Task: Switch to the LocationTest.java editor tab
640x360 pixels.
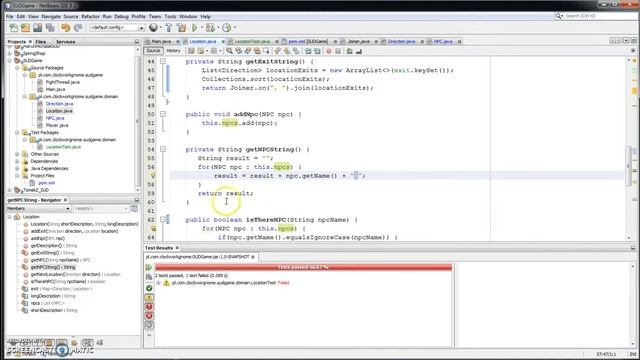Action: pos(252,42)
